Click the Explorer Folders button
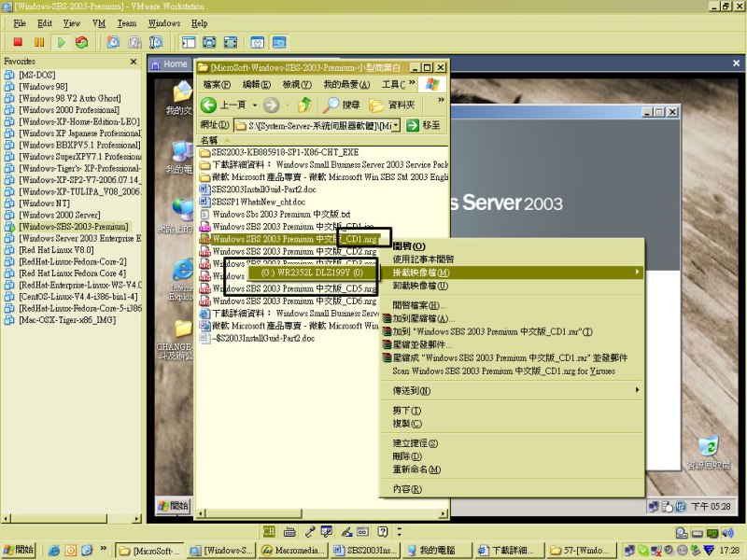Screen dimensions: 747x560 pos(391,105)
